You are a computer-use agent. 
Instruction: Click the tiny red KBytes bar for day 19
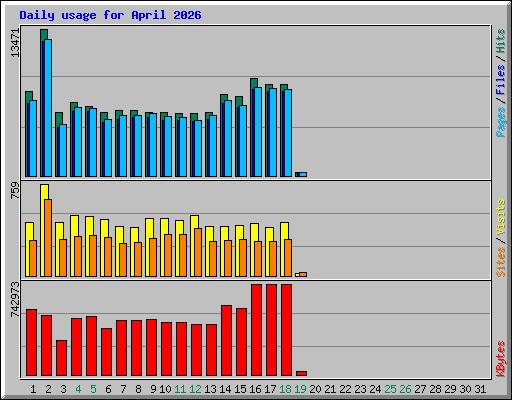pyautogui.click(x=301, y=373)
